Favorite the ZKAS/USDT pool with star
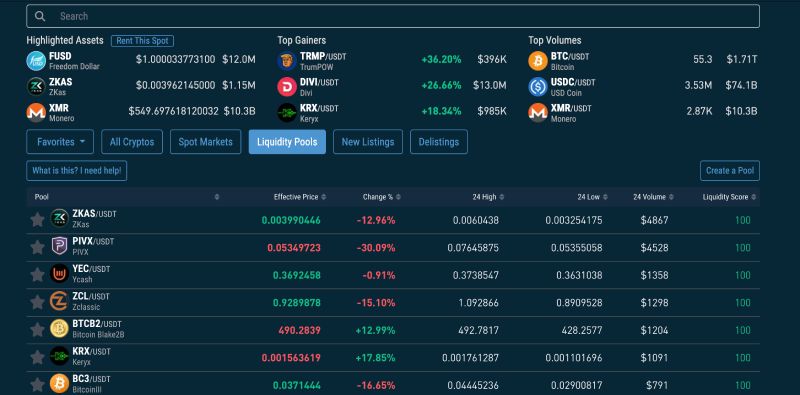800x395 pixels. point(37,219)
